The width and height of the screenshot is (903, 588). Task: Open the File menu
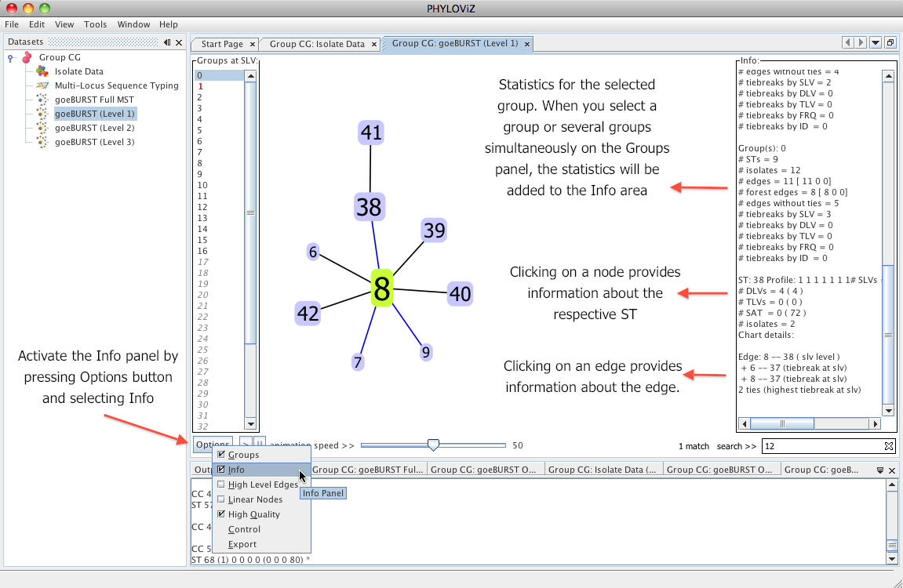tap(12, 24)
